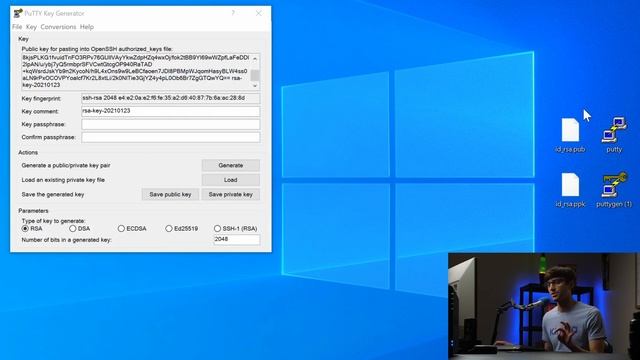Click the webcam video overlay

pos(544,306)
